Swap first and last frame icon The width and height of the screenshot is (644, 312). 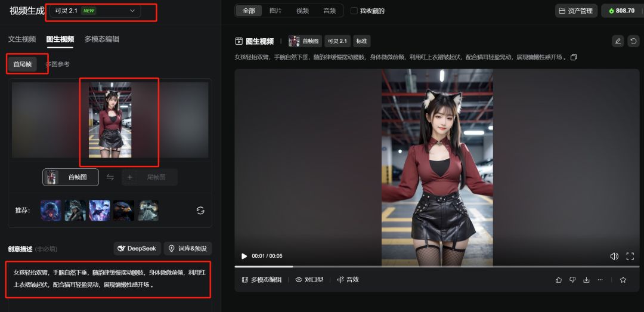[x=110, y=177]
